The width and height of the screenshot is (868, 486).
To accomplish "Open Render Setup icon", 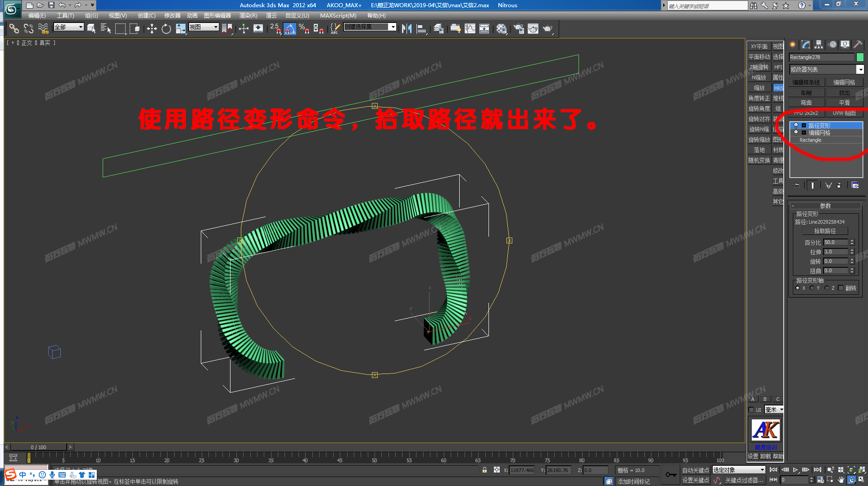I will click(518, 28).
